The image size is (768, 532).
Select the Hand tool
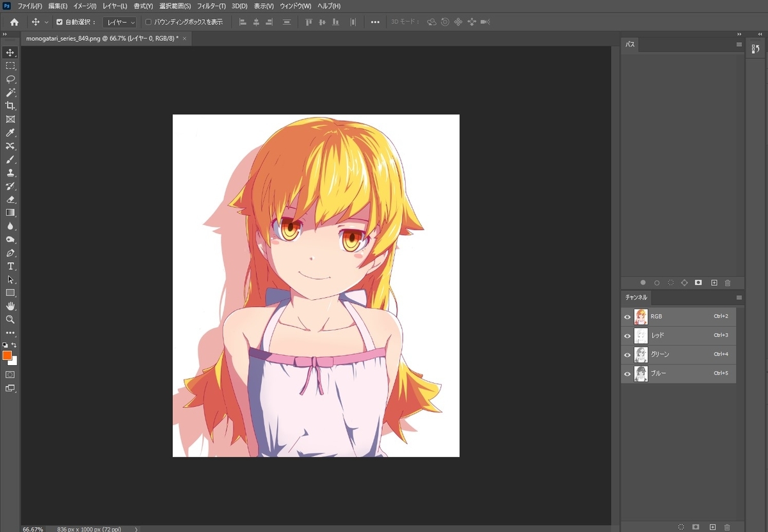pyautogui.click(x=10, y=306)
